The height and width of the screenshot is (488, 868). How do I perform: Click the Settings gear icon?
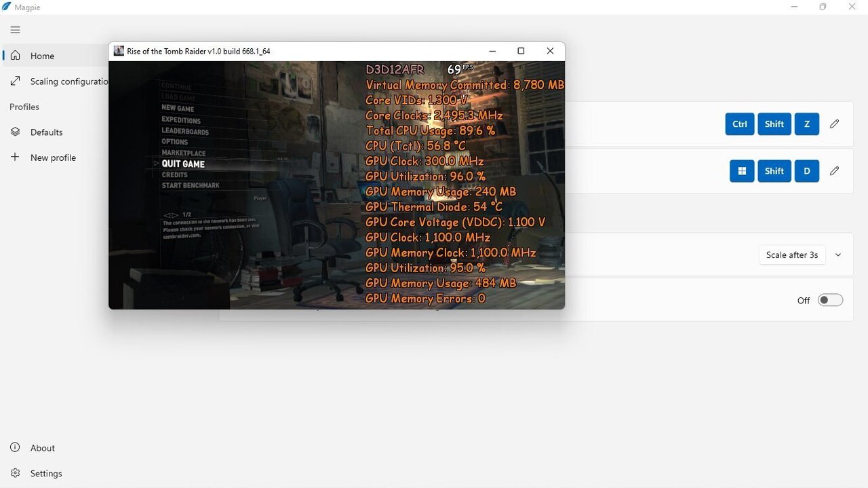[15, 473]
